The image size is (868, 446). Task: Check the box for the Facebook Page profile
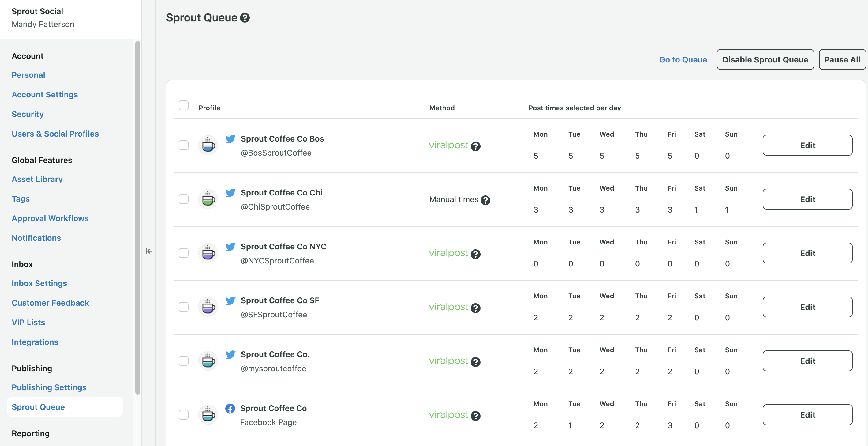(184, 415)
